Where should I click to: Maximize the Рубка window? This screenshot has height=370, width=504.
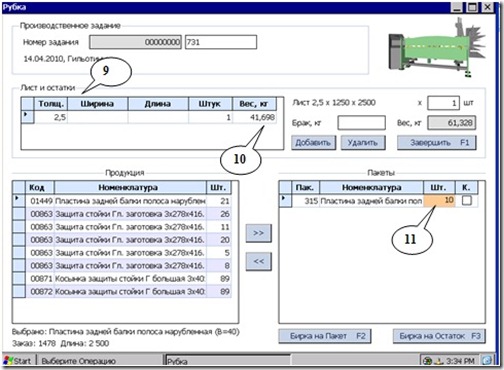[x=472, y=7]
